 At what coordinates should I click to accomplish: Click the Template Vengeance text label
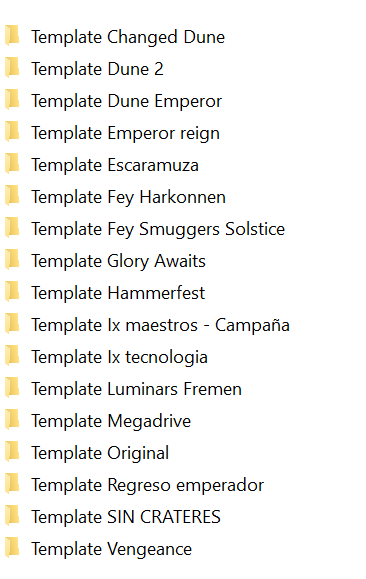[112, 549]
